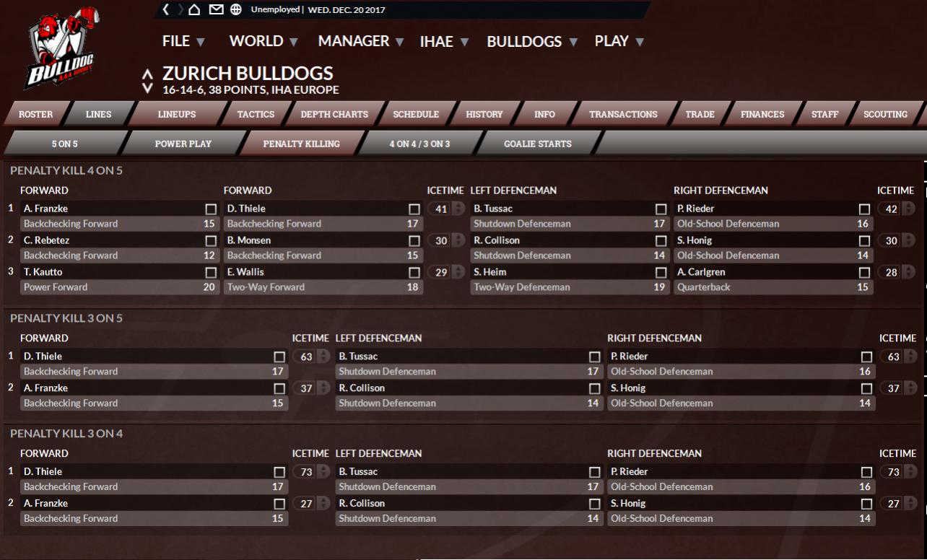
Task: Adjust 4 on 5 forward line 3 icetime stepper (29)
Action: (458, 273)
